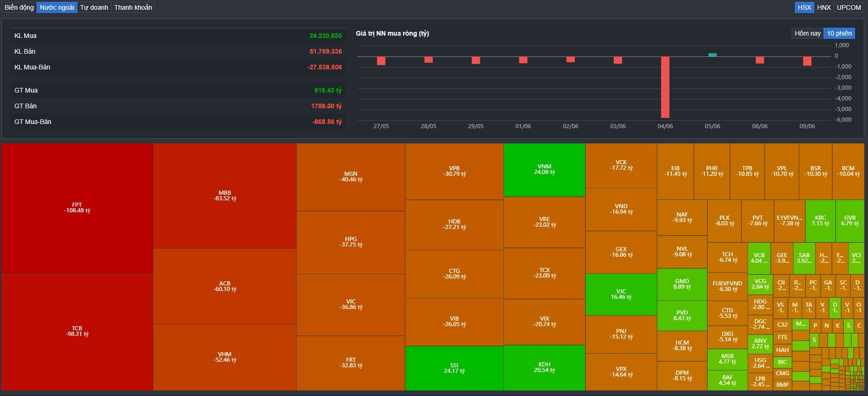
Task: Open the HPG -37.75 tỷ block
Action: 351,242
